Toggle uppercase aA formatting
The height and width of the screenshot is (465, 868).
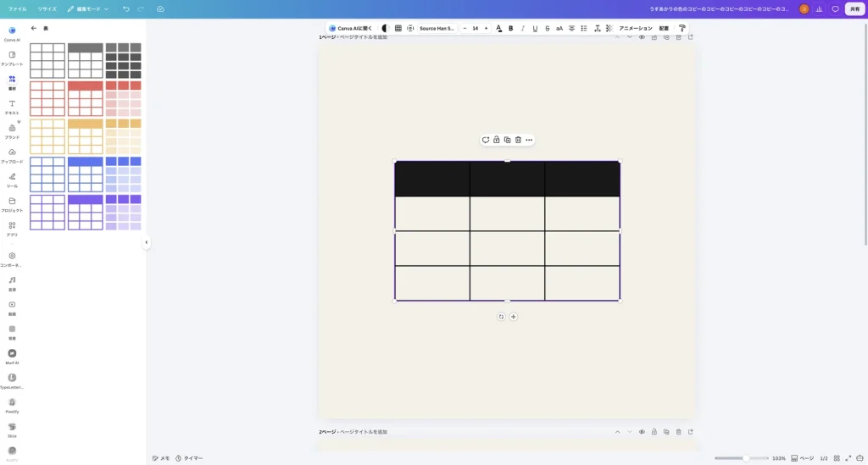[559, 28]
